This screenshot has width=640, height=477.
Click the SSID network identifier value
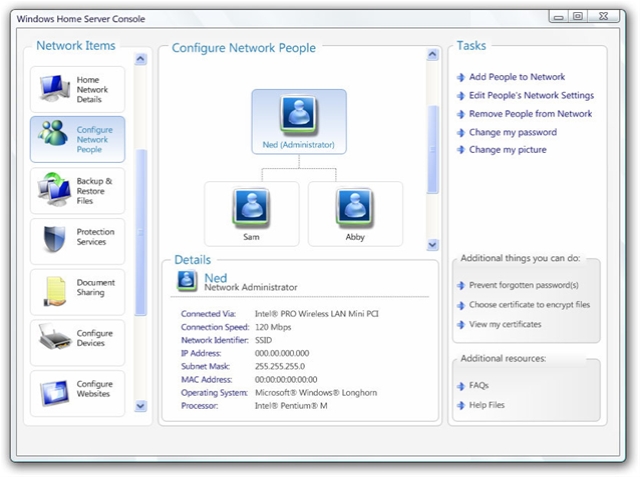[263, 340]
